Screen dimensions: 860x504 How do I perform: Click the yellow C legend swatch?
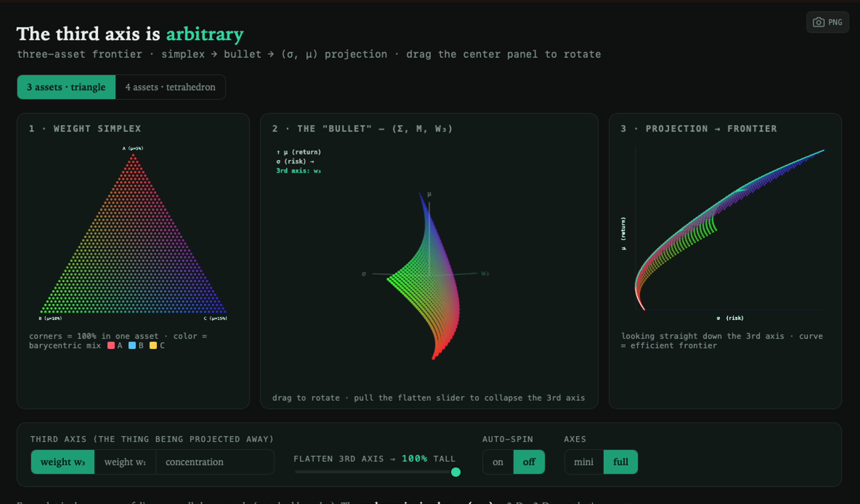[x=153, y=345]
